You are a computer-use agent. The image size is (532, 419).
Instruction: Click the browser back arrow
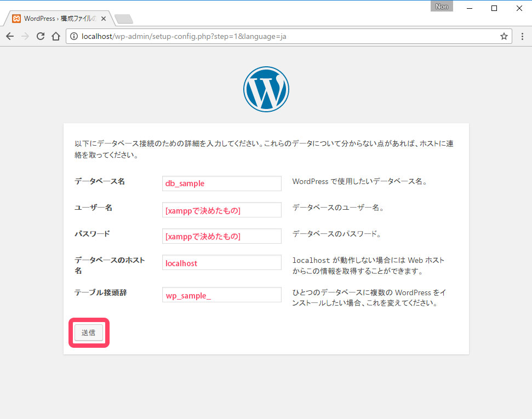pyautogui.click(x=10, y=36)
